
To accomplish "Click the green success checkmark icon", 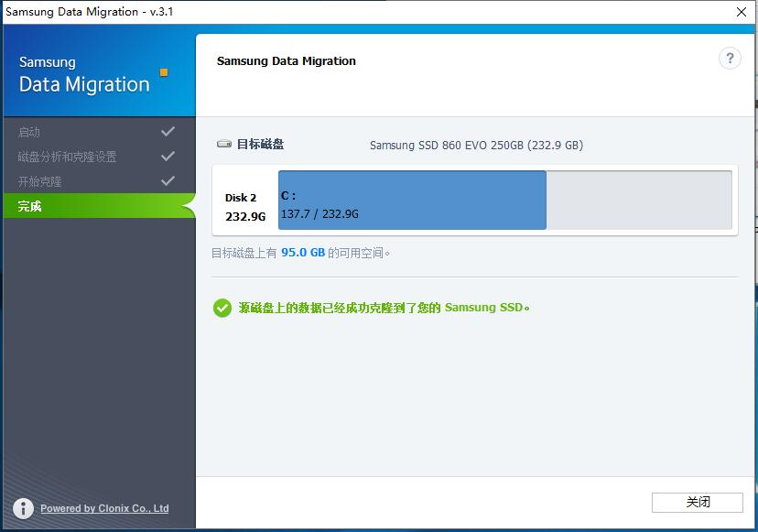I will click(222, 309).
